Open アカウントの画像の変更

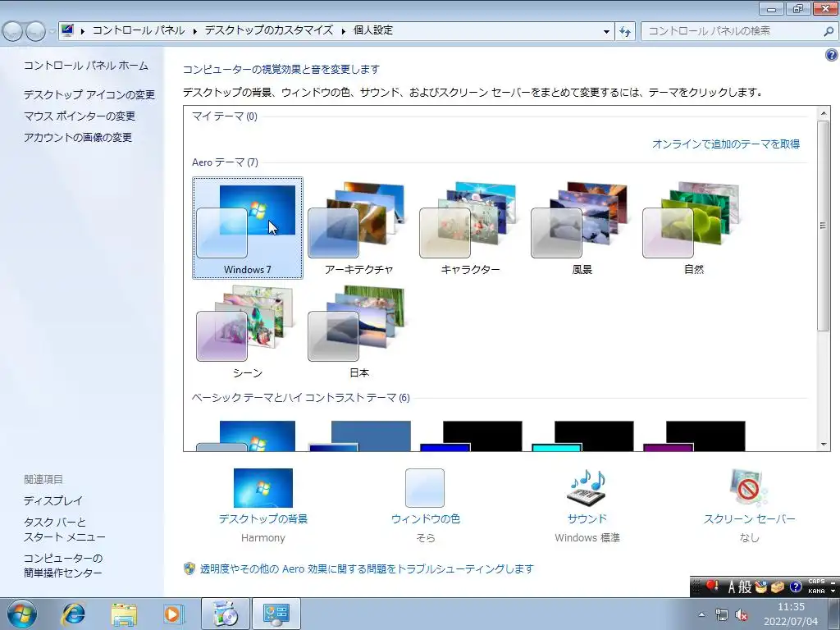pos(78,138)
